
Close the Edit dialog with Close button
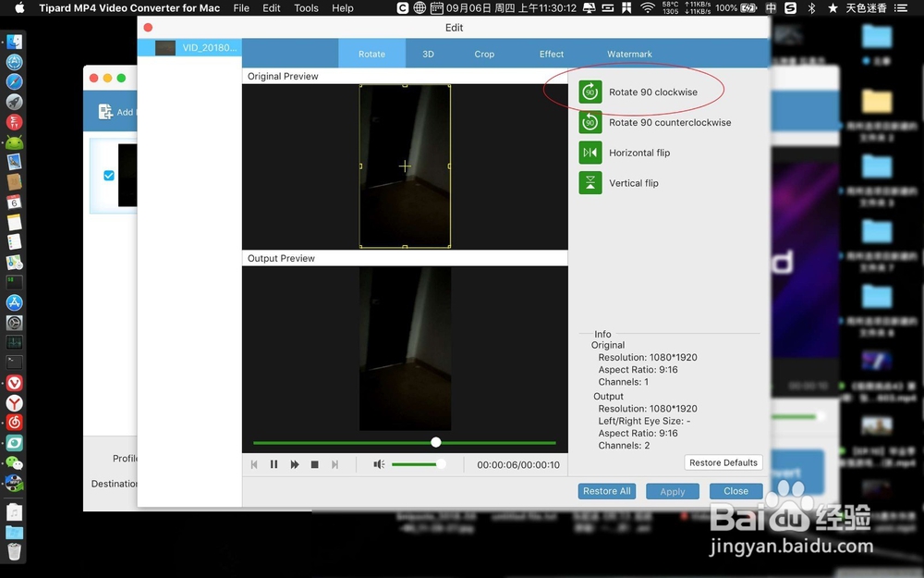pyautogui.click(x=736, y=491)
